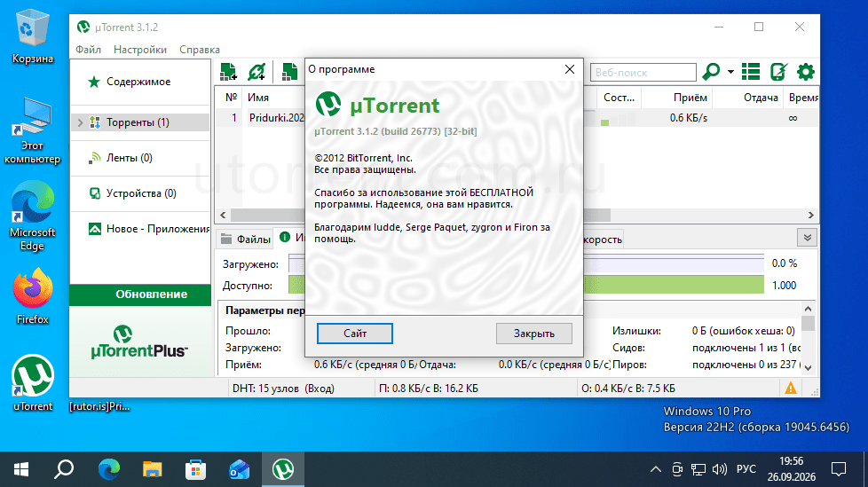Open the Настройки menu
The height and width of the screenshot is (487, 868).
tap(140, 50)
